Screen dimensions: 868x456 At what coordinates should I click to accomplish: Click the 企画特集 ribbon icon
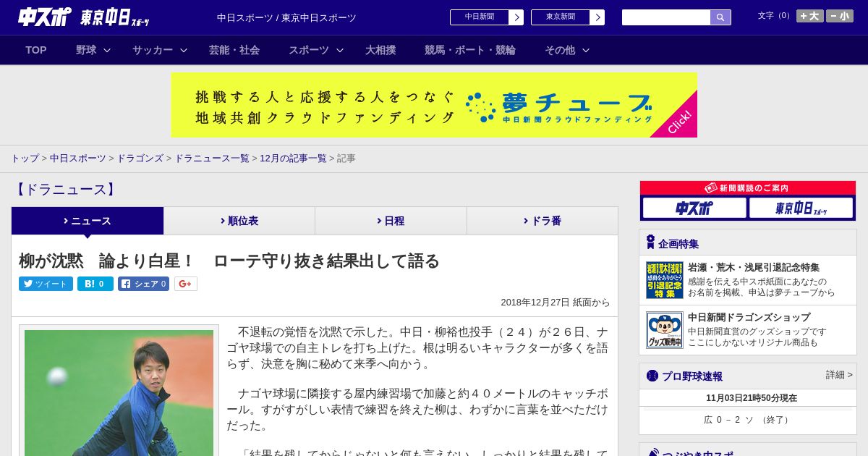[650, 242]
